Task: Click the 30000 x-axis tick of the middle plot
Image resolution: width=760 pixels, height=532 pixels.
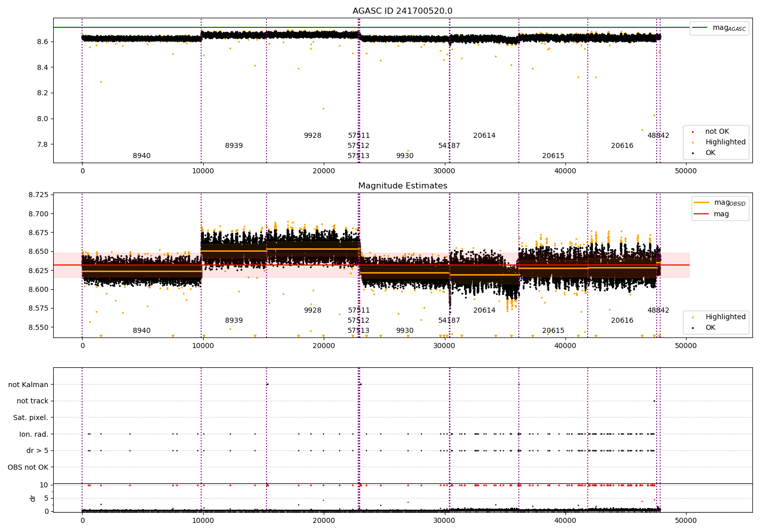Action: coord(444,346)
